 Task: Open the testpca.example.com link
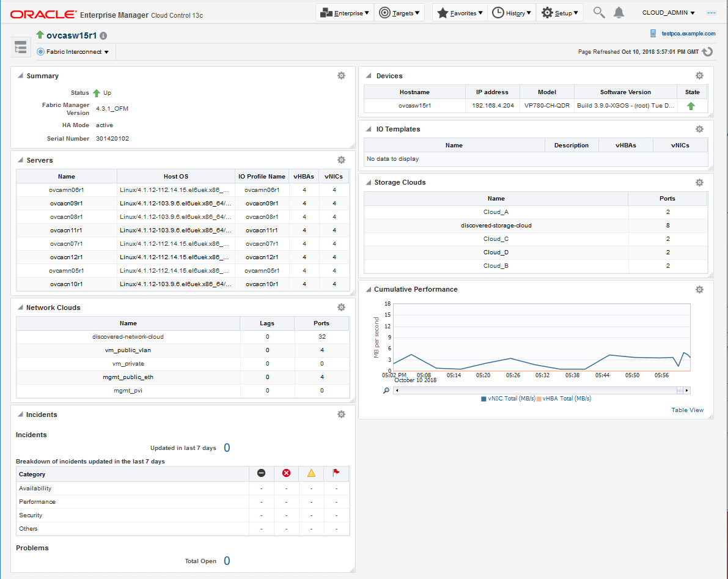pyautogui.click(x=688, y=34)
